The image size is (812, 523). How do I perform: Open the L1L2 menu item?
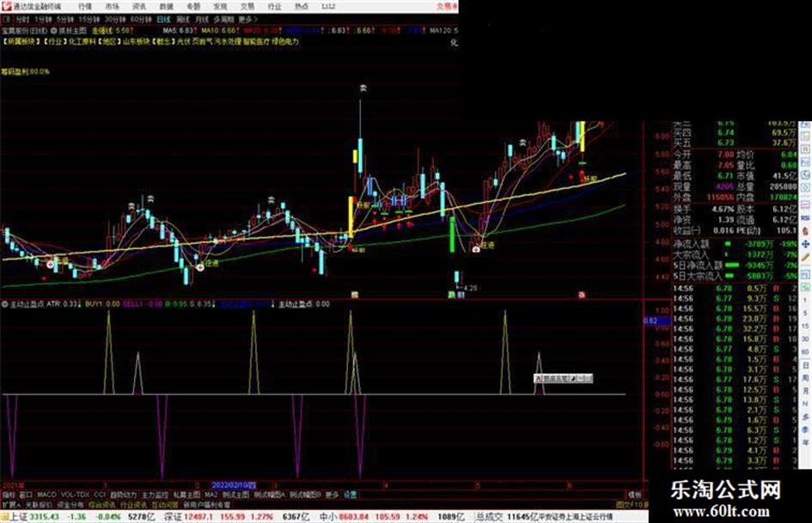pyautogui.click(x=328, y=7)
